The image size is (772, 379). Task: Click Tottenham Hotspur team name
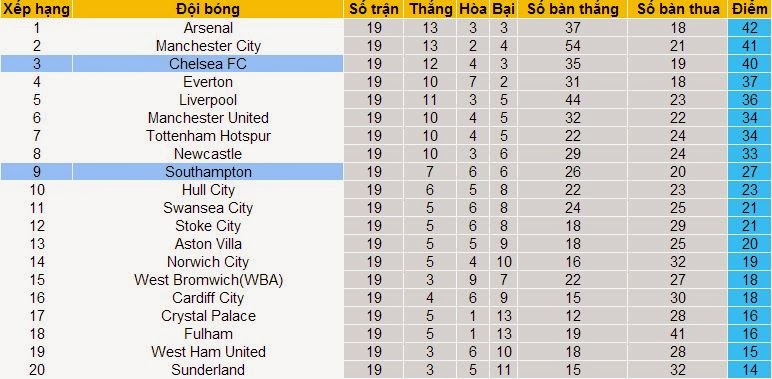[208, 136]
